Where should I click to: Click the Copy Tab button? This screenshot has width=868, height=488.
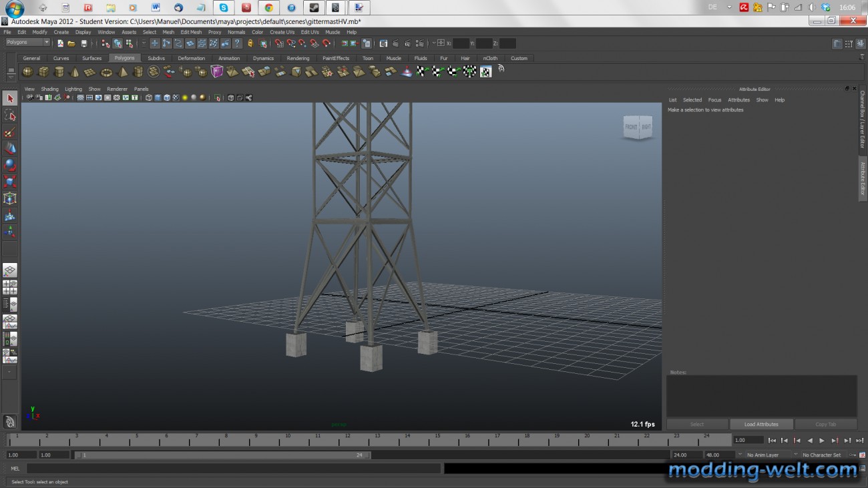[x=826, y=425]
